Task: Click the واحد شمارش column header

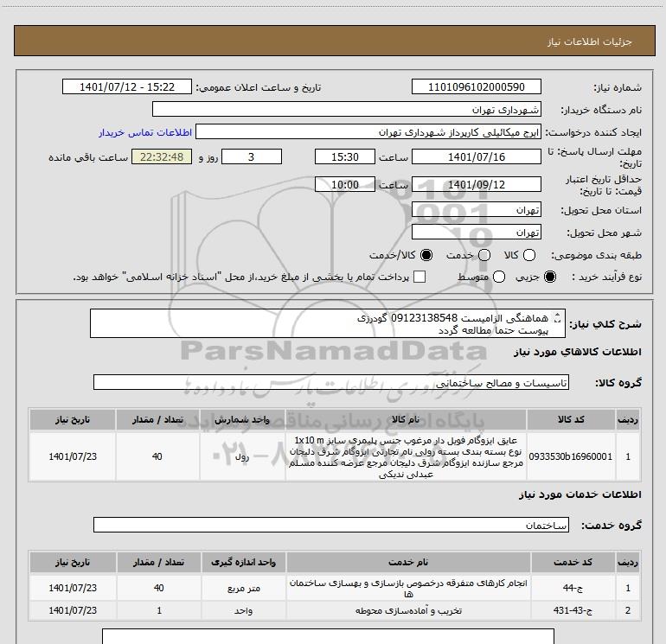Action: [x=242, y=419]
